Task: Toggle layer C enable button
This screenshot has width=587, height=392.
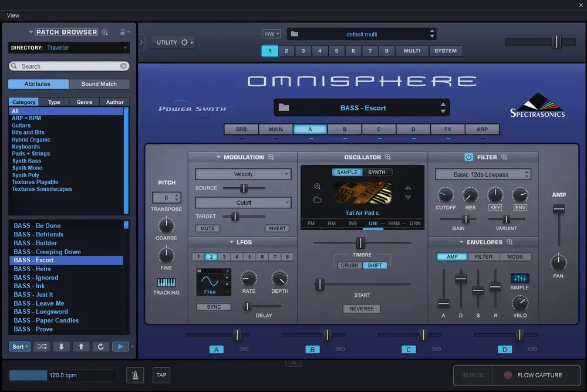Action: point(409,350)
